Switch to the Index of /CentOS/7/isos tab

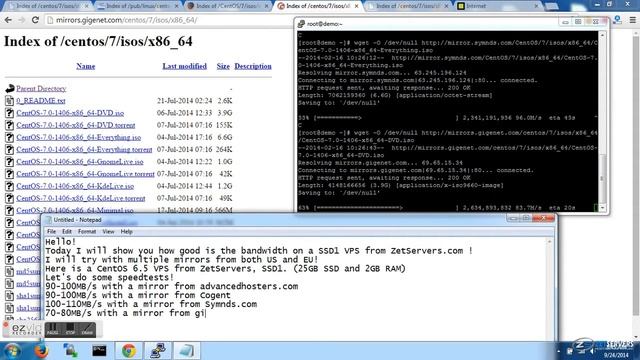pyautogui.click(x=227, y=6)
